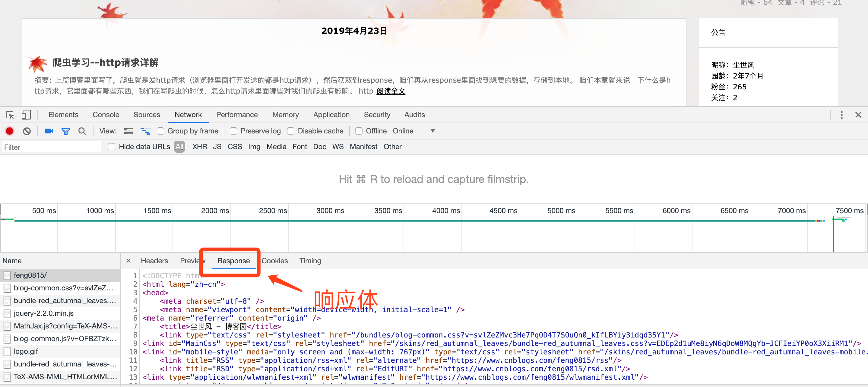The width and height of the screenshot is (868, 387).
Task: Toggle capture screenshots camera icon
Action: click(x=49, y=131)
